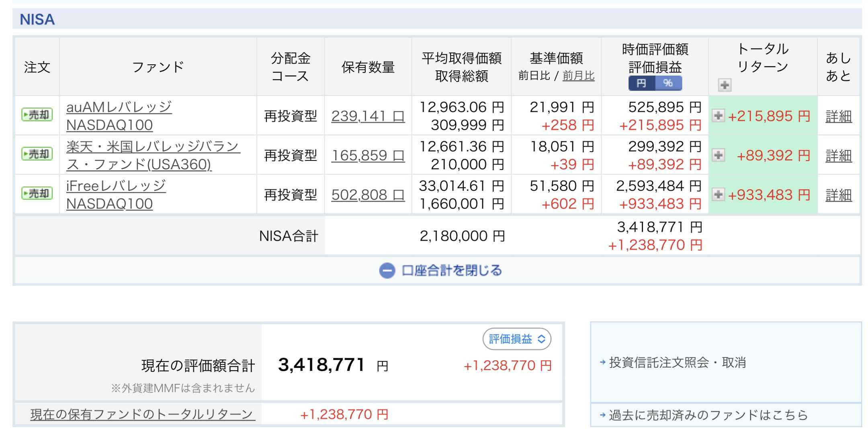This screenshot has height=429, width=868.
Task: Click sell icon for auAM Leverage NASDAQ100
Action: [37, 115]
